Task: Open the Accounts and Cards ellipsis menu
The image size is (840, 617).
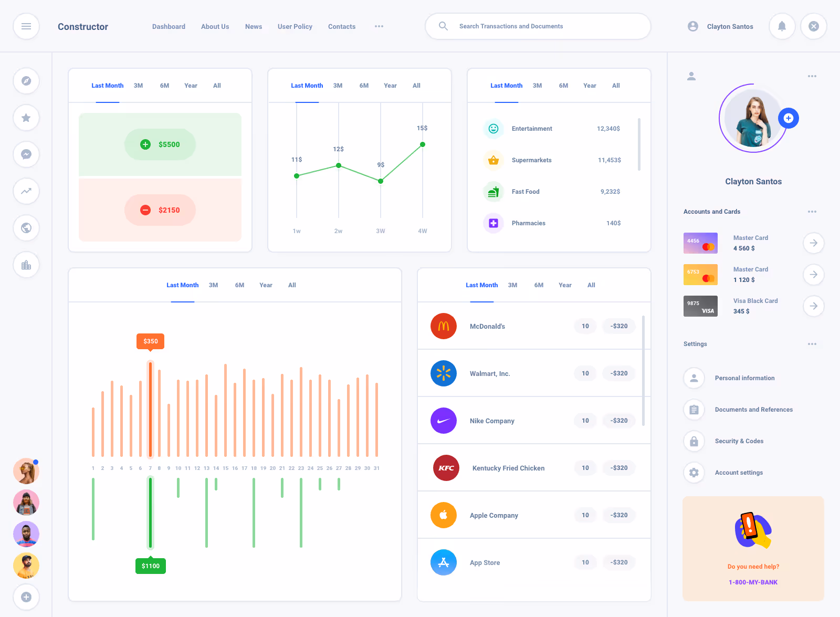Action: tap(812, 212)
